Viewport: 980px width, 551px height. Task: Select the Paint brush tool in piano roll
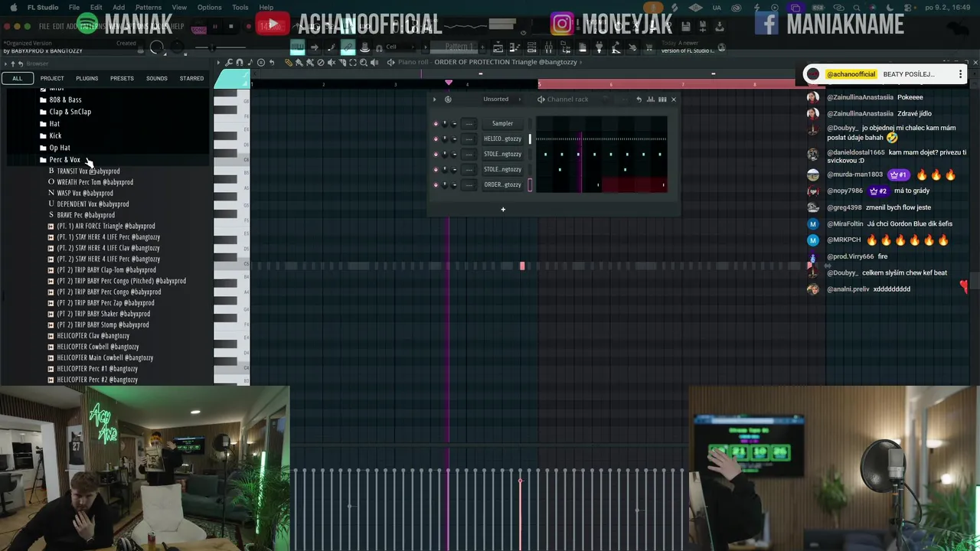299,62
